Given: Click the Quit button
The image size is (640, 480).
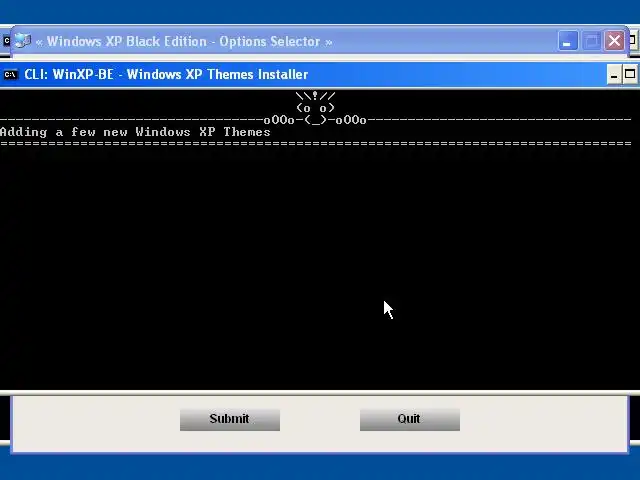Looking at the screenshot, I should (x=410, y=419).
